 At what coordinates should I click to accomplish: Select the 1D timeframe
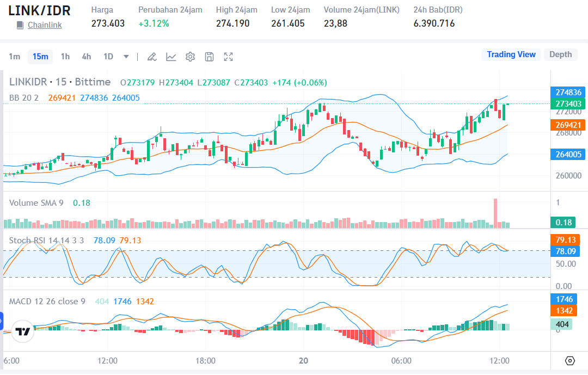[108, 57]
